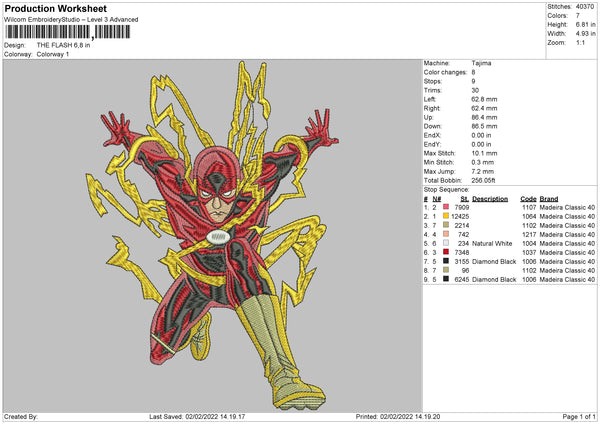Click the Up value '86.4 mm'

[484, 117]
